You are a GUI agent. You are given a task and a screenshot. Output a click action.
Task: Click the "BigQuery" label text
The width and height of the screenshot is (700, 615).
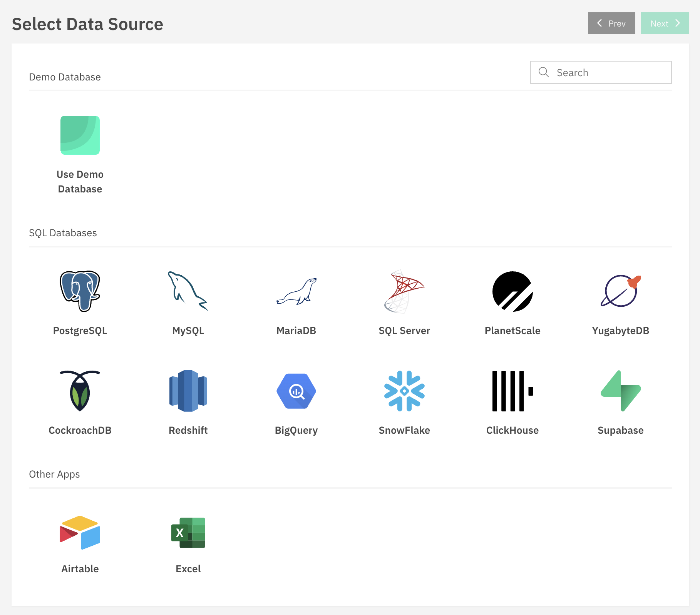point(296,430)
